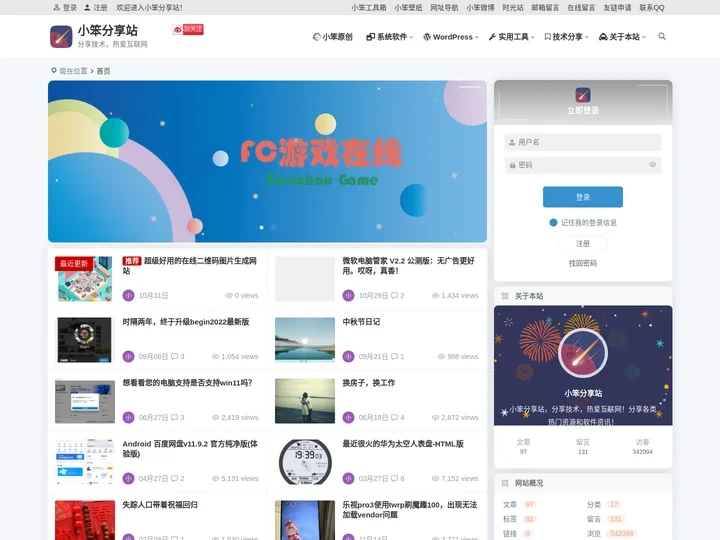Image resolution: width=720 pixels, height=540 pixels.
Task: Click the person icon next to 注册
Action: [x=87, y=7]
